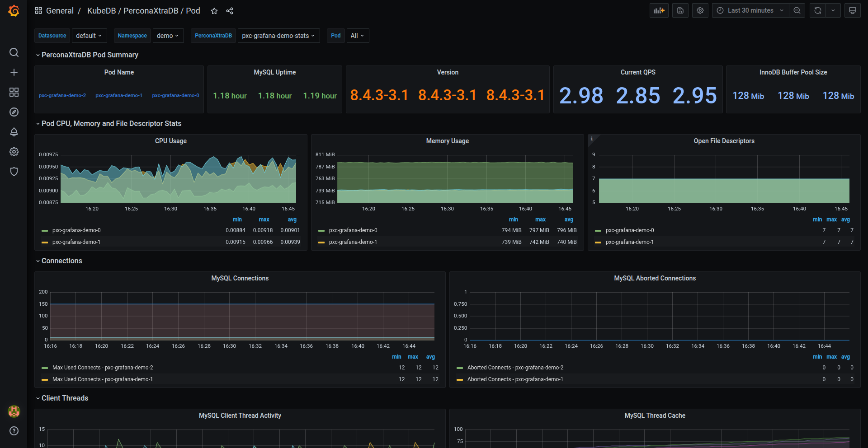Toggle pxc-grafana-demo-0 series in Memory Usage legend
Screen dimensions: 868x448
[x=353, y=230]
